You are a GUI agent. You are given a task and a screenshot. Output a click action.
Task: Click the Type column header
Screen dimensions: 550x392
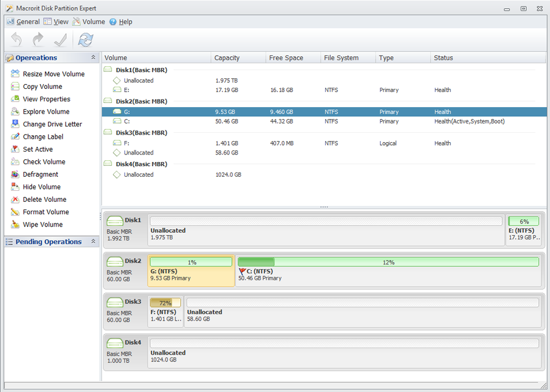coord(403,58)
